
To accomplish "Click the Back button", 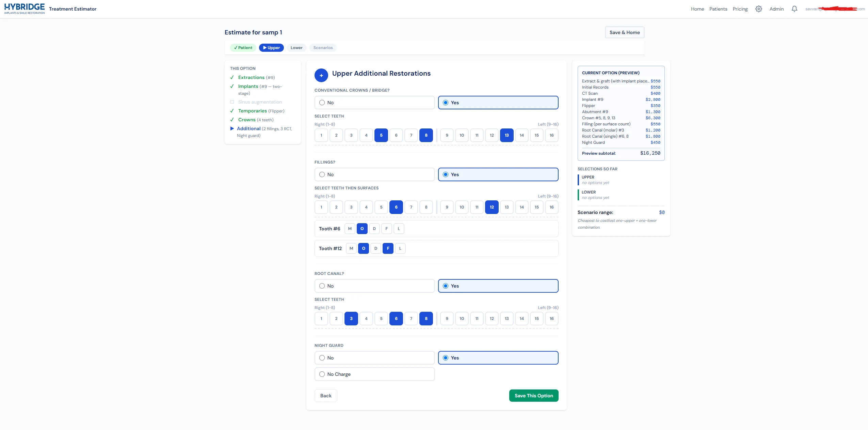I will pyautogui.click(x=326, y=396).
